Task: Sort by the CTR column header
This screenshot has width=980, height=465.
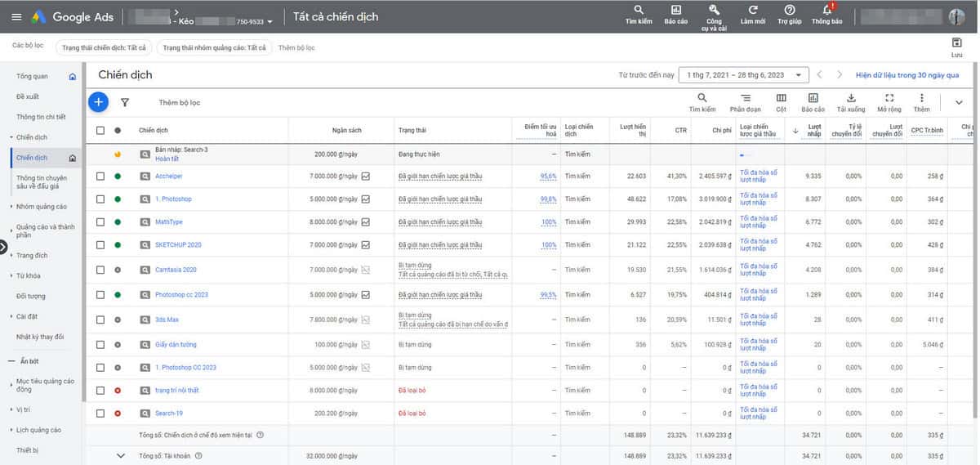Action: coord(680,130)
